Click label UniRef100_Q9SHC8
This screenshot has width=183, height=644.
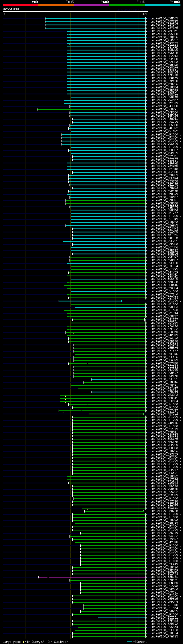[164, 34]
